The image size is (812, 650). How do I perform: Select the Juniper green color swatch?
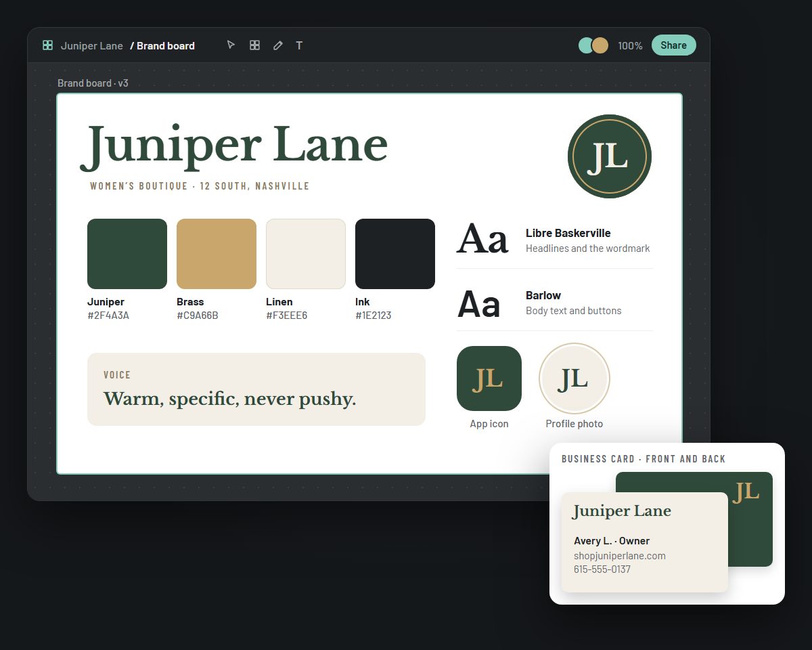coord(127,254)
